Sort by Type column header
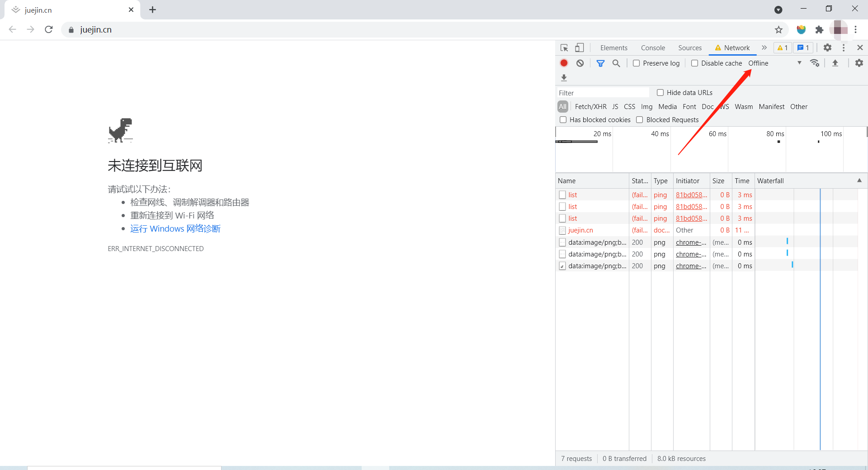The height and width of the screenshot is (470, 868). click(662, 180)
